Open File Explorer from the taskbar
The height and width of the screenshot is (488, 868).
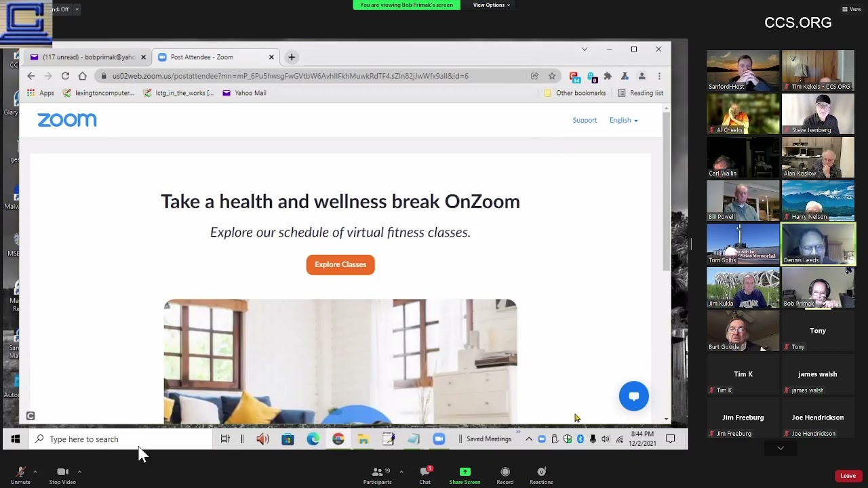(x=363, y=439)
